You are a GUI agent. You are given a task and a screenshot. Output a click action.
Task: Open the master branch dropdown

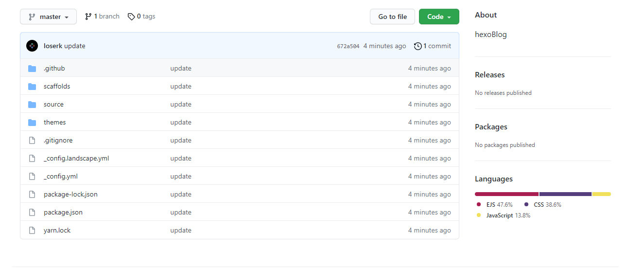[48, 17]
